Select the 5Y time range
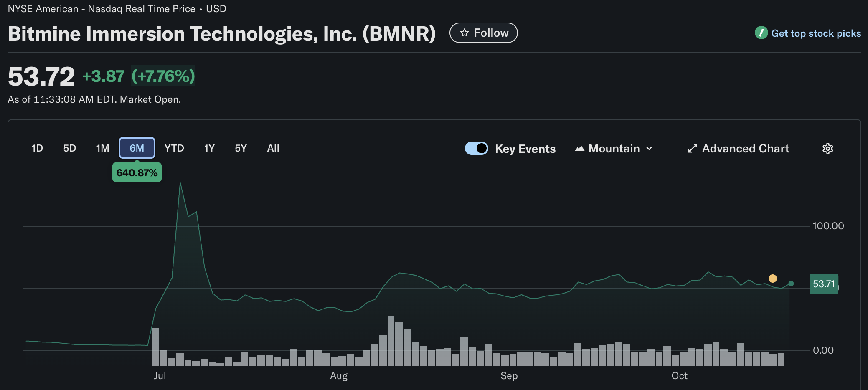The image size is (868, 390). point(241,148)
